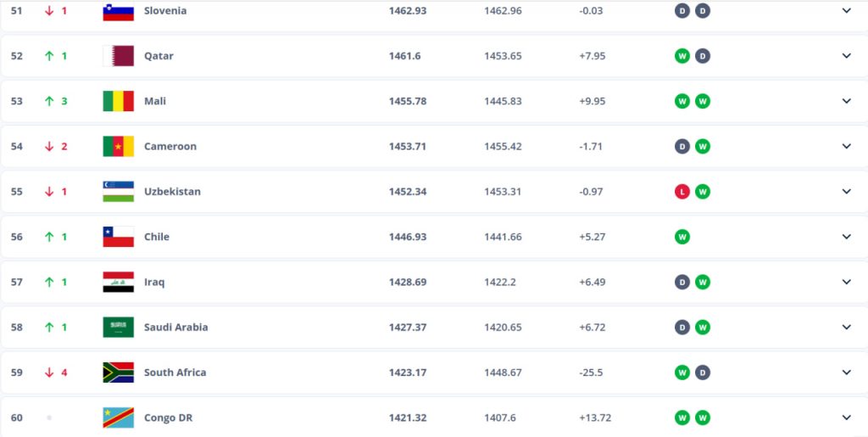Click Chile's green W result badge
868x437 pixels.
[682, 237]
